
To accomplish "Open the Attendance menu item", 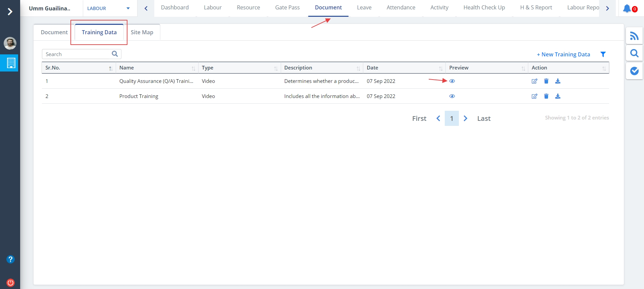I will click(x=400, y=8).
